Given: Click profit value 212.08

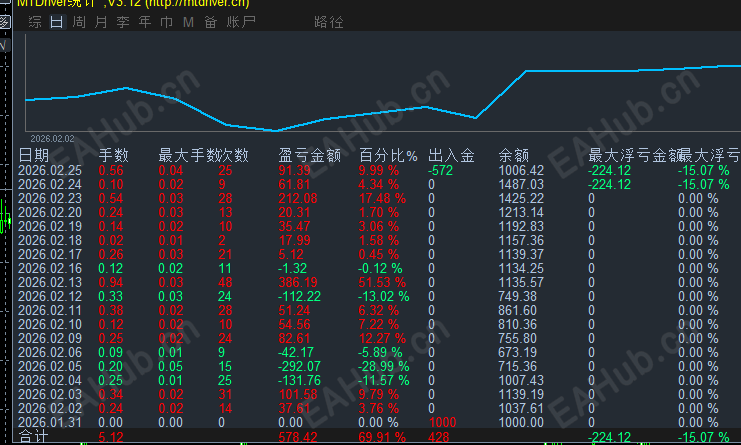Looking at the screenshot, I should (x=297, y=198).
